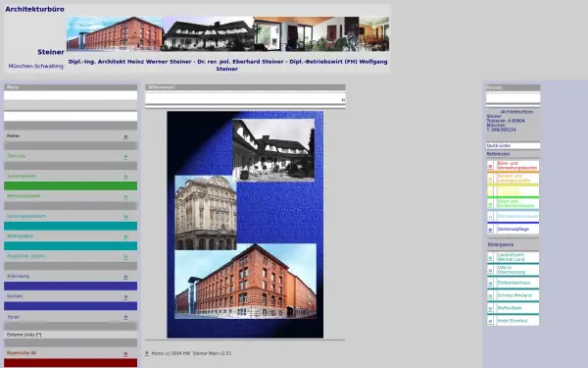Follow the Büro- und Verwaltungsbauten link

click(x=517, y=166)
